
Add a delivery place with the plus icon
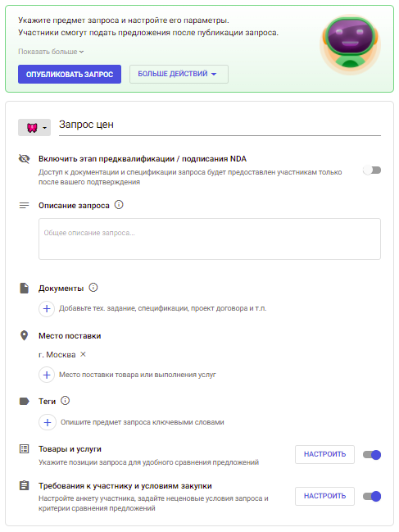(47, 375)
